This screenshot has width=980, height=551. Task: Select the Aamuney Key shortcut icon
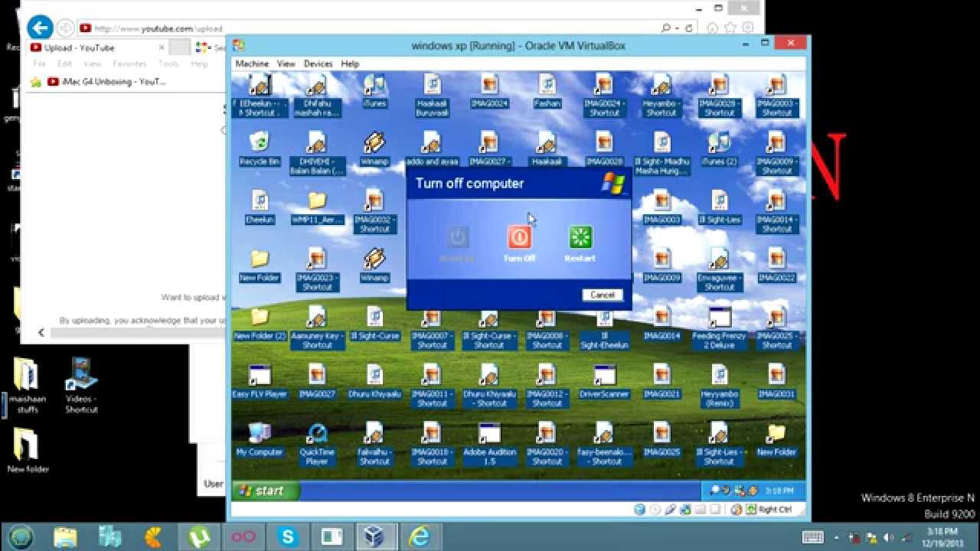click(x=317, y=327)
